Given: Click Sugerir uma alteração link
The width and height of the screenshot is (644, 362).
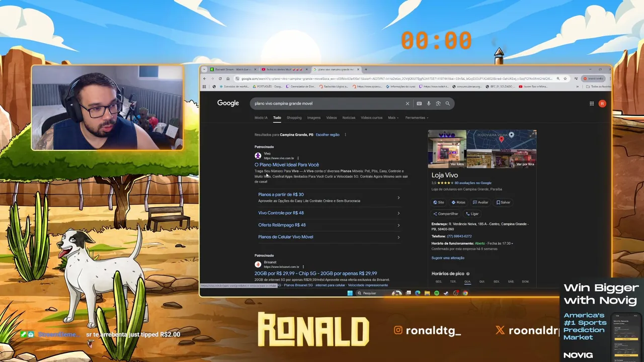Looking at the screenshot, I should [448, 258].
